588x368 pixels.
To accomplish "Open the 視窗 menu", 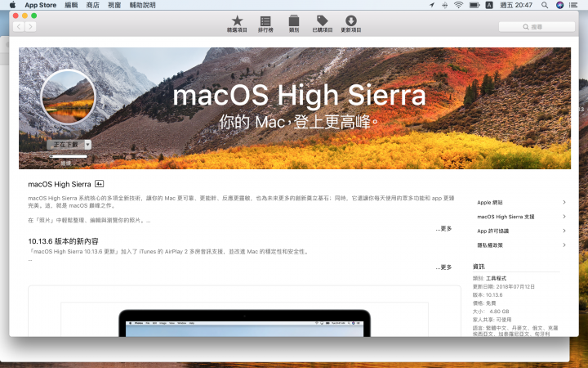I will [x=114, y=5].
